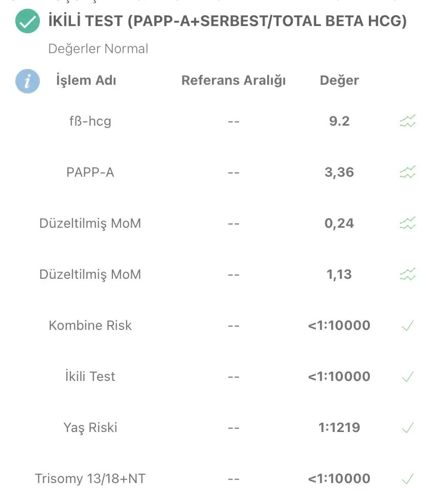Open the blue info icon next to İşlem Adı
Viewport: 423px width, 504px height.
click(28, 81)
